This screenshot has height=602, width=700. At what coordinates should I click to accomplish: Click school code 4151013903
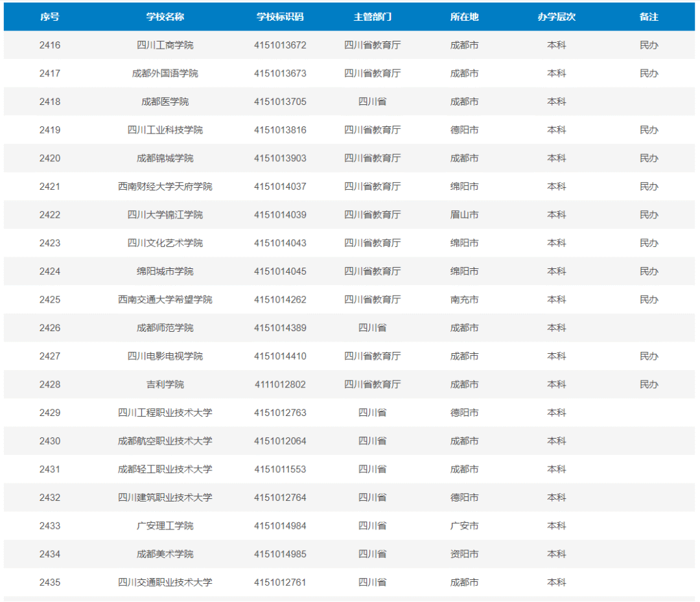281,158
